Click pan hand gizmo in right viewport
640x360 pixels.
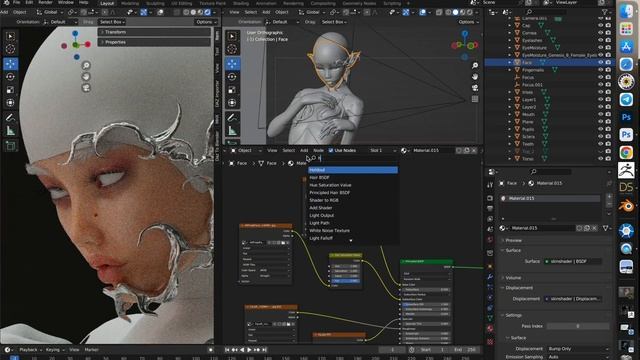(x=475, y=77)
